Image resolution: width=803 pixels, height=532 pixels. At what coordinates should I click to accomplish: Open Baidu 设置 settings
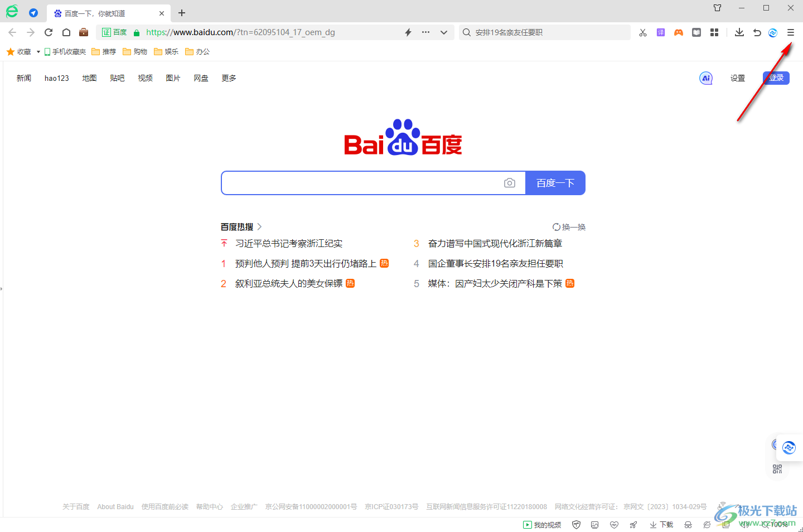pos(738,78)
